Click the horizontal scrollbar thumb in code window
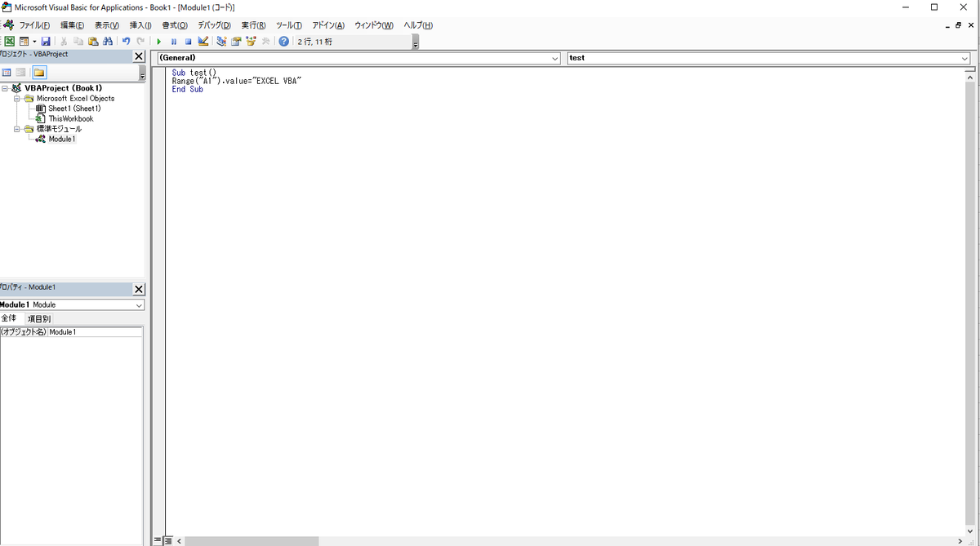Image resolution: width=980 pixels, height=546 pixels. 252,540
